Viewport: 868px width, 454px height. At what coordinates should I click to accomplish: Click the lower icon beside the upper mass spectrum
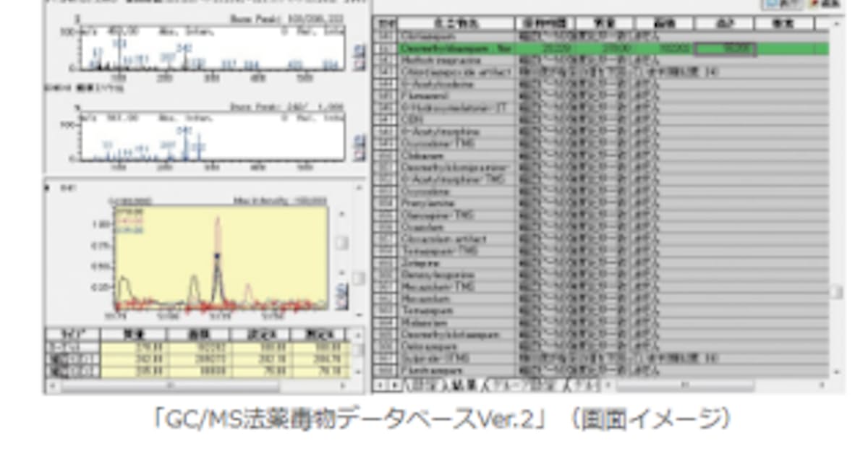[x=359, y=64]
